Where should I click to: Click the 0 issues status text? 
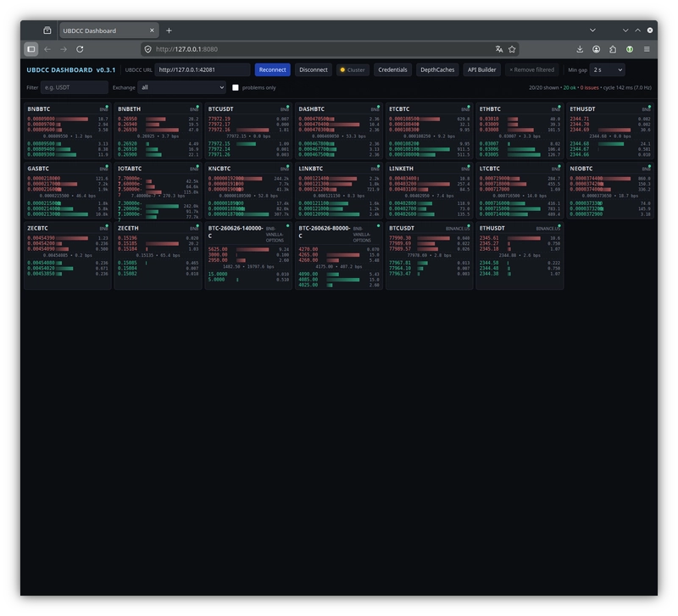pyautogui.click(x=589, y=88)
